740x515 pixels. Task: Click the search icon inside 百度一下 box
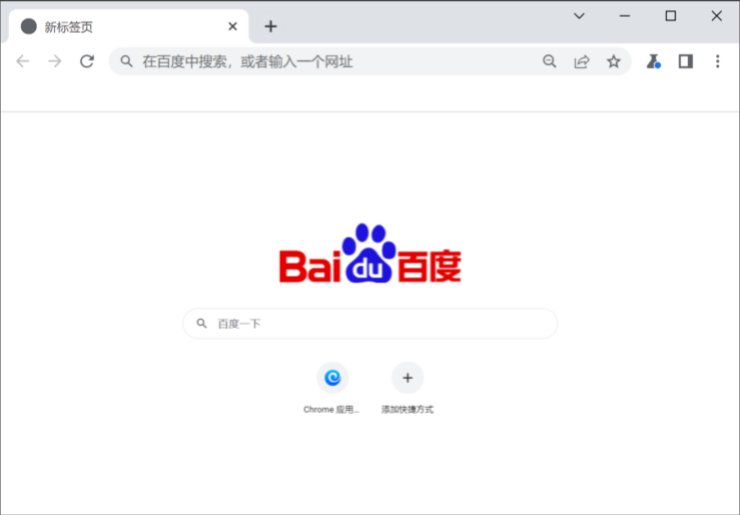coord(202,323)
